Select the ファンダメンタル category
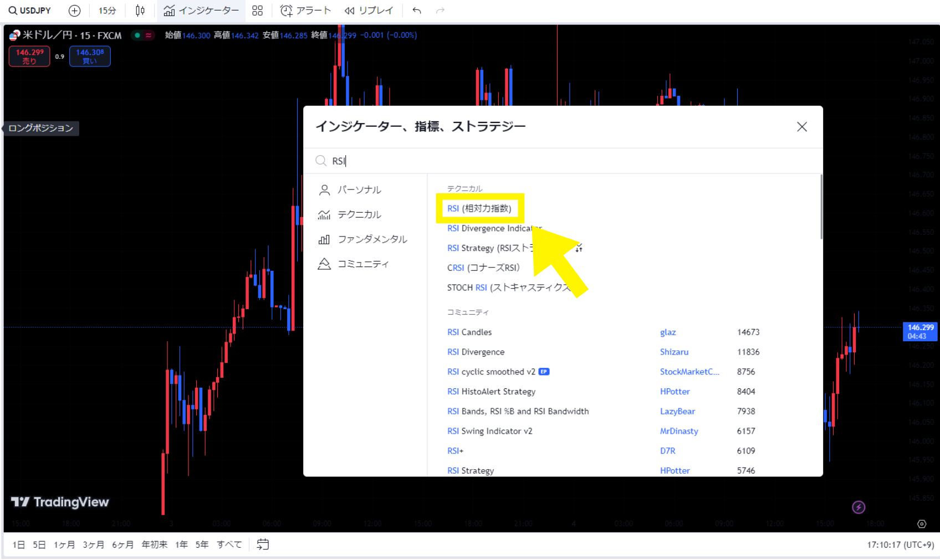This screenshot has width=940, height=560. pos(372,239)
